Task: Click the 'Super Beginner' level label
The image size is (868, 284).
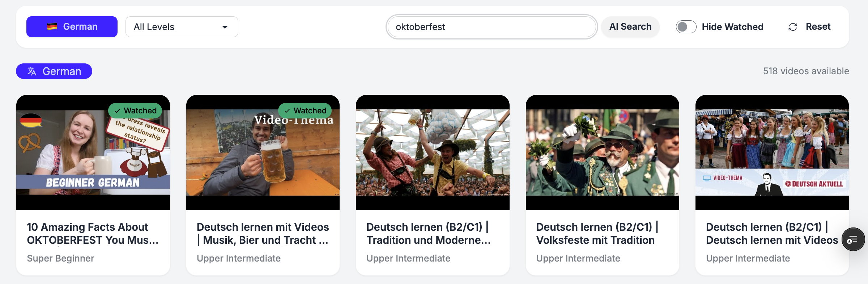Action: [60, 258]
